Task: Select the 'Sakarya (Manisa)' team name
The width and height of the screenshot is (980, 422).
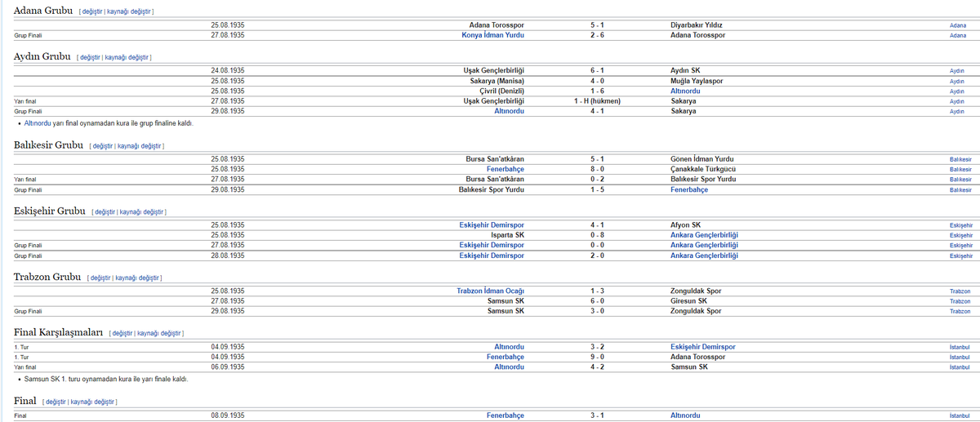Action: tap(497, 82)
